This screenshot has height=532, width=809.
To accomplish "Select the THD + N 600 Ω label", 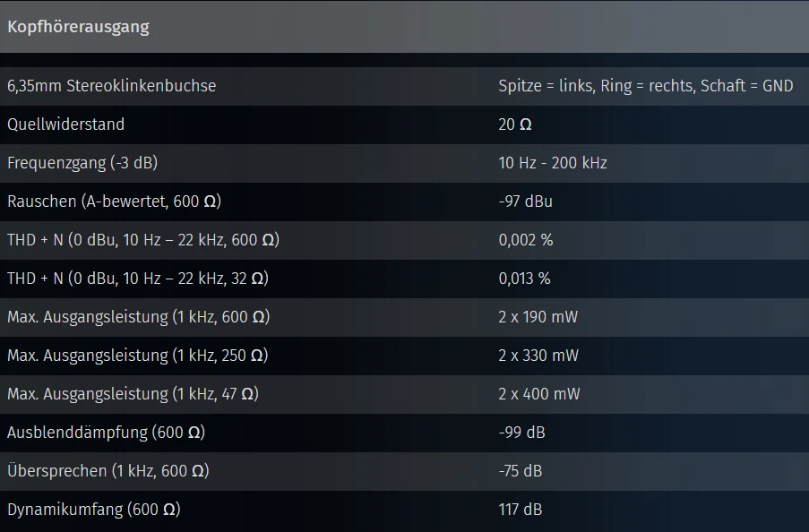I will click(x=143, y=240).
